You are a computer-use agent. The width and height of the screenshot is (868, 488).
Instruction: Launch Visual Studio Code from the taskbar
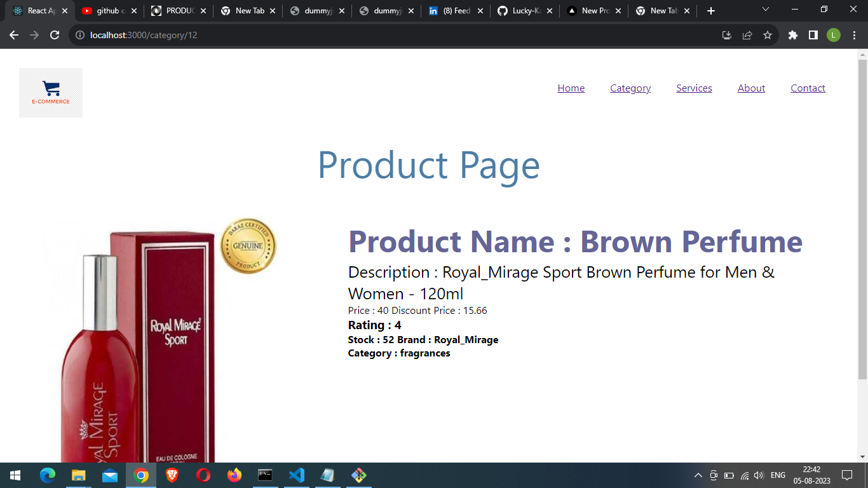tap(296, 475)
